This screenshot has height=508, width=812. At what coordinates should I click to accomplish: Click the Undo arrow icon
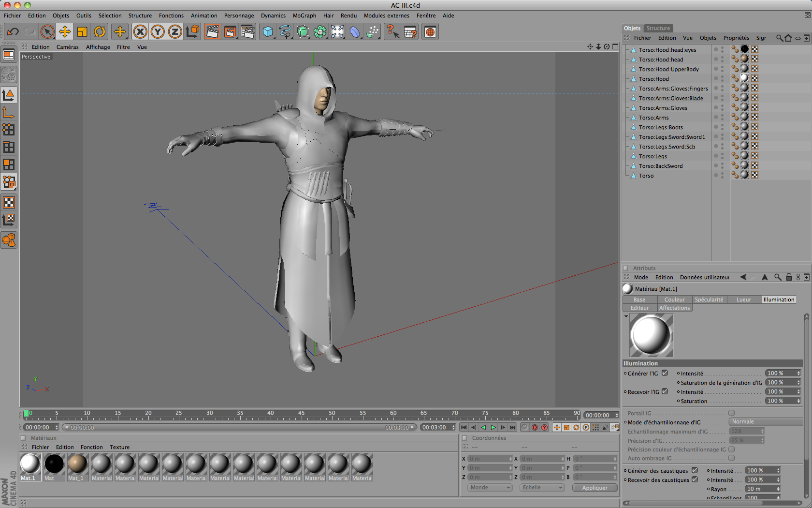coord(13,32)
